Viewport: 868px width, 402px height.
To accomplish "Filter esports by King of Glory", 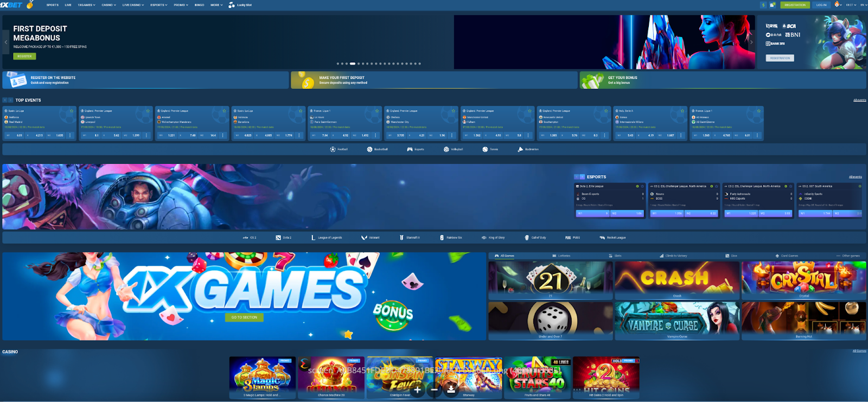I will coord(493,238).
